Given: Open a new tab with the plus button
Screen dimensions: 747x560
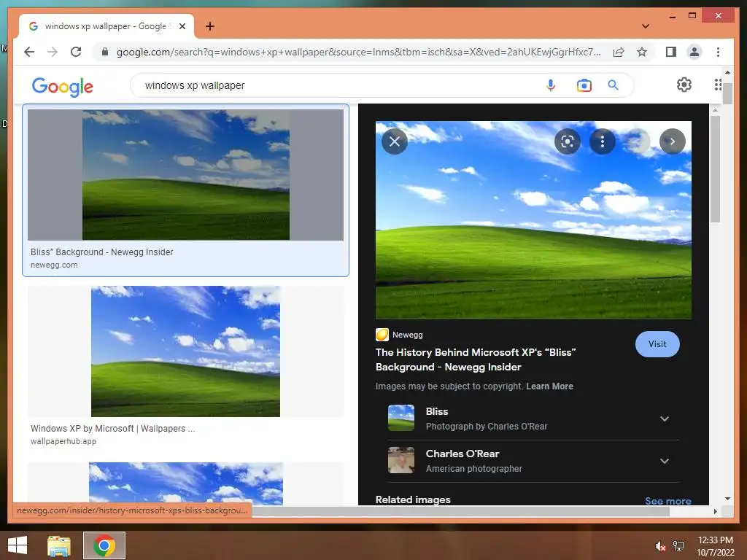Looking at the screenshot, I should (x=209, y=26).
